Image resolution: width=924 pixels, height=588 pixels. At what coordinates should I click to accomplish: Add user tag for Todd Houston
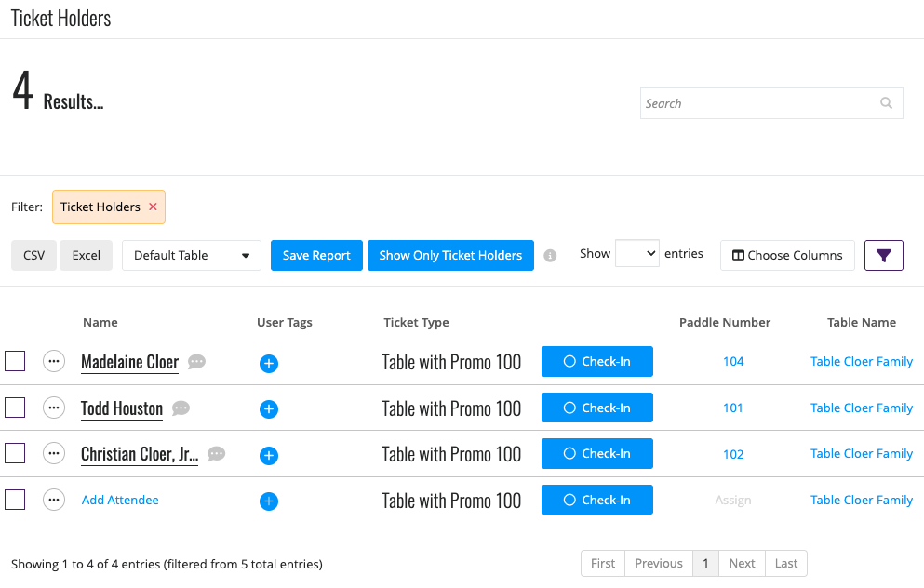tap(269, 408)
